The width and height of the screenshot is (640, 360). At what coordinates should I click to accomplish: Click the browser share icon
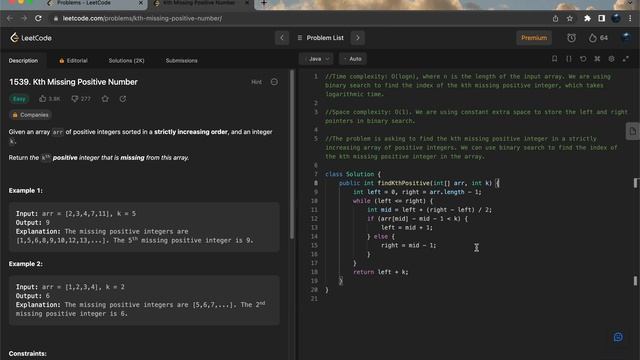point(556,18)
